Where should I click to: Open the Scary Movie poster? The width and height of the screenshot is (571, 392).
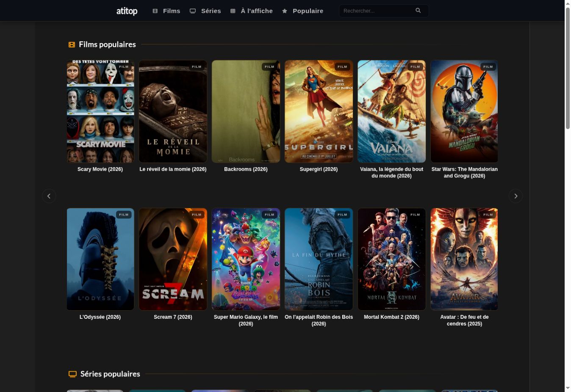coord(100,111)
